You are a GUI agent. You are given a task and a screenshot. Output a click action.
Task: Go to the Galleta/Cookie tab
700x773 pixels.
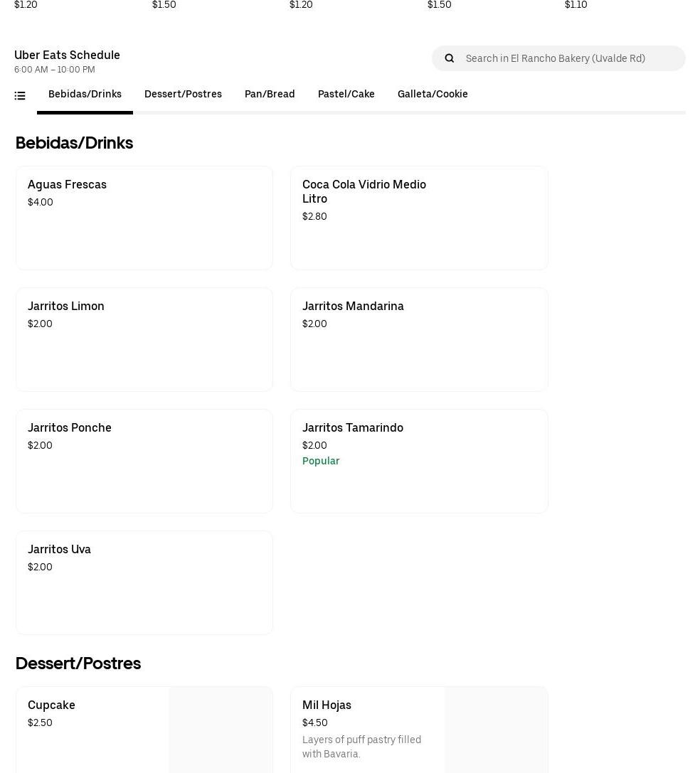click(x=432, y=94)
